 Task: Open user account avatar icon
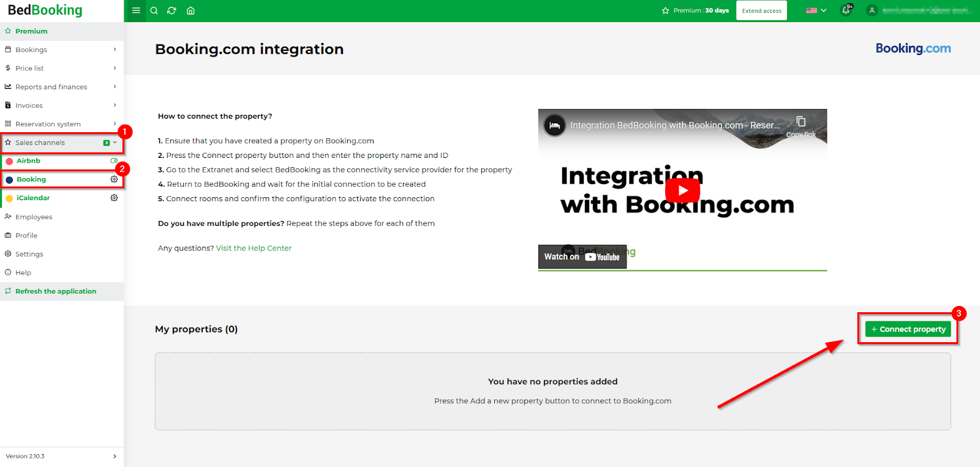tap(872, 10)
